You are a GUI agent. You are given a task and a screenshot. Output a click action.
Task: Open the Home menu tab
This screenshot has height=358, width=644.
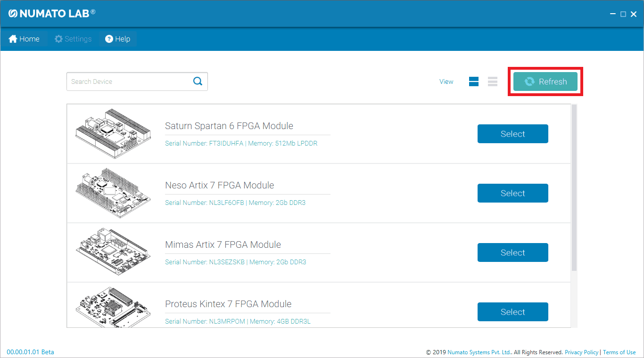click(x=24, y=39)
